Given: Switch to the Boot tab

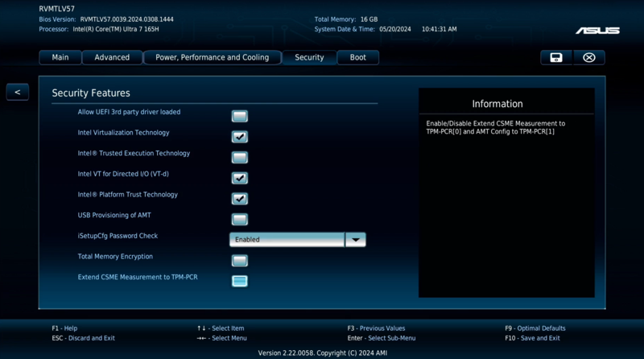Looking at the screenshot, I should tap(357, 57).
